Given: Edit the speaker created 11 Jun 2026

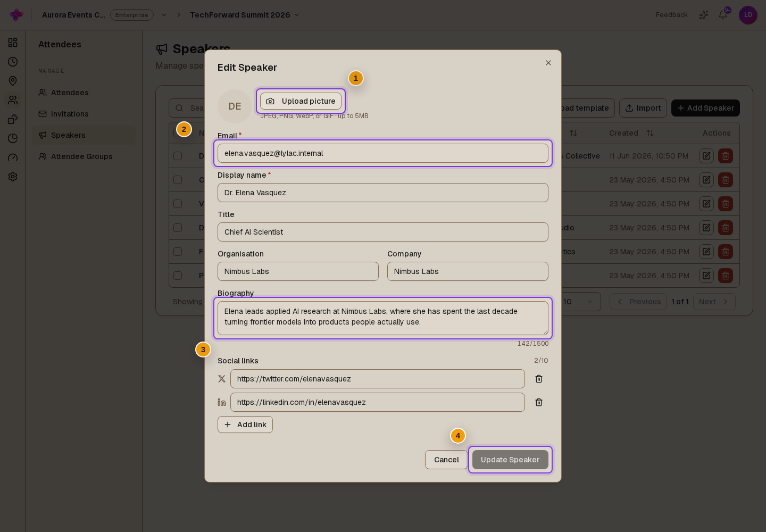Looking at the screenshot, I should coord(706,156).
